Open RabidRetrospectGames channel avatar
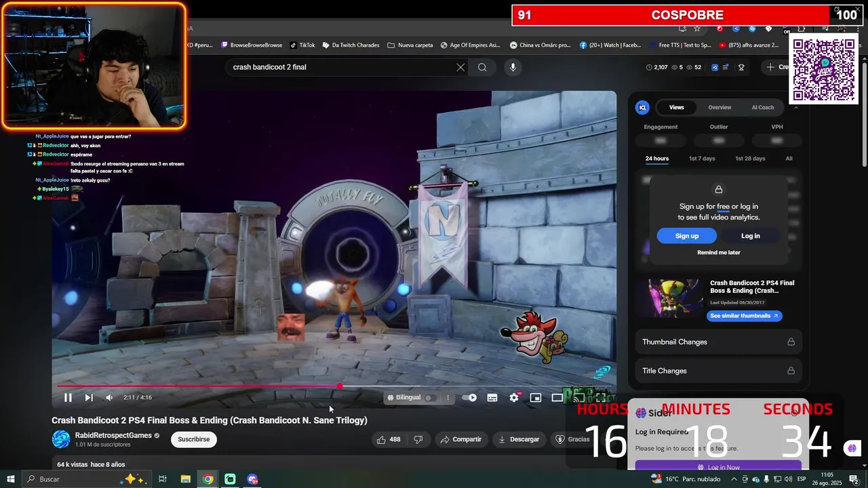868x488 pixels. [x=61, y=439]
